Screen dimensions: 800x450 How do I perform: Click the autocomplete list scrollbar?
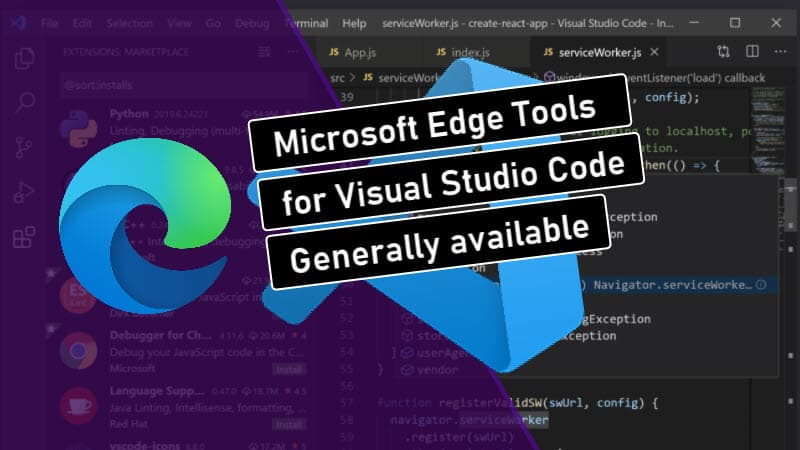(790, 205)
